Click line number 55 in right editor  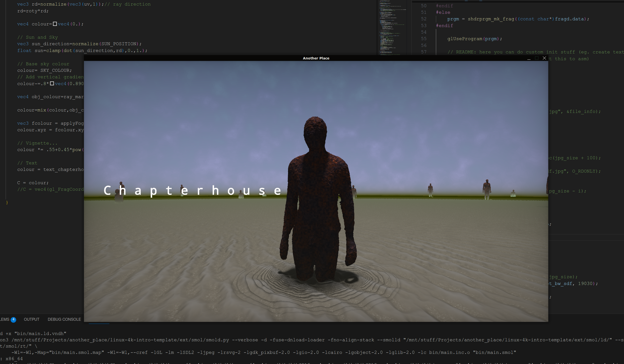point(424,39)
